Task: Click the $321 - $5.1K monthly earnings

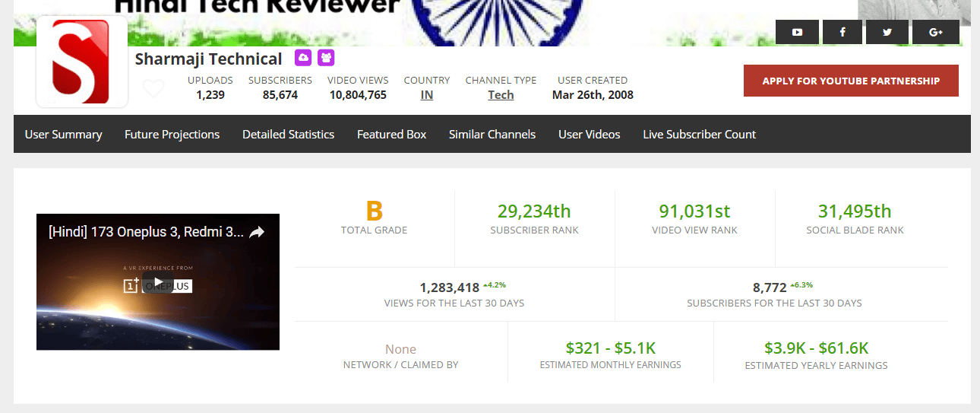Action: point(610,348)
